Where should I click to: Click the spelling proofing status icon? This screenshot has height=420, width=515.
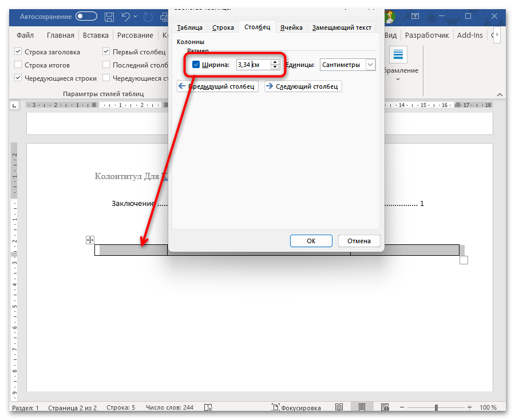[208, 407]
